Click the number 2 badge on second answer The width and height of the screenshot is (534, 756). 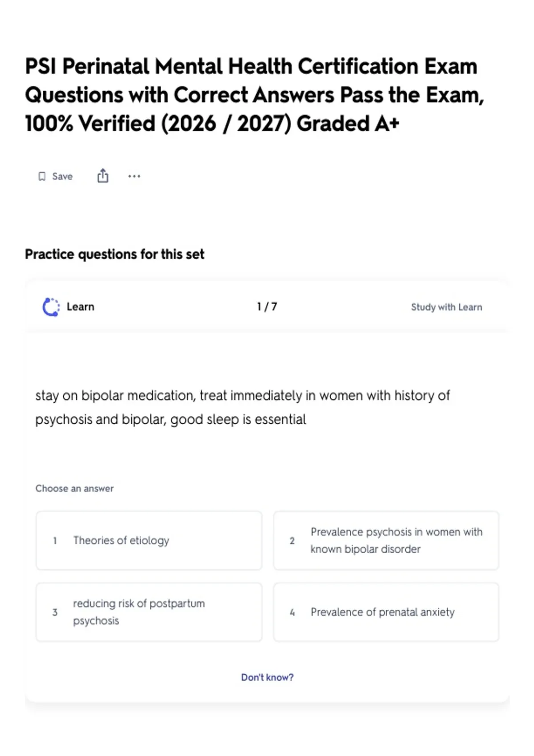pyautogui.click(x=292, y=541)
